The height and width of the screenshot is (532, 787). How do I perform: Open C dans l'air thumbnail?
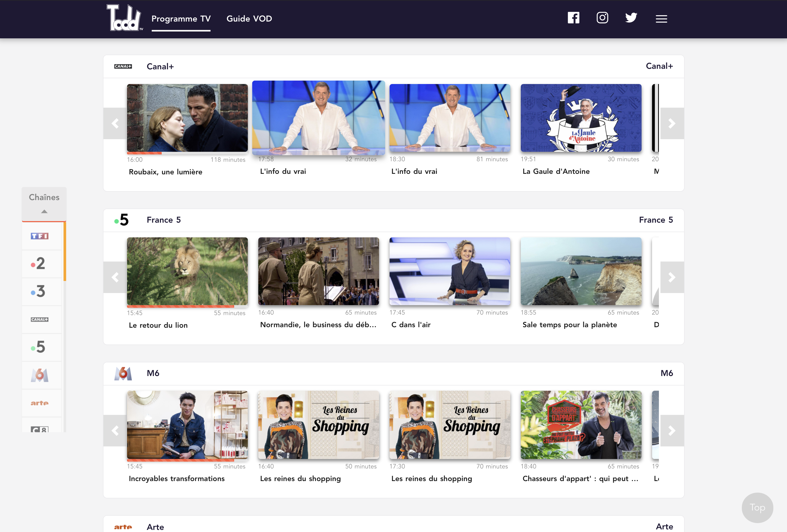(450, 271)
